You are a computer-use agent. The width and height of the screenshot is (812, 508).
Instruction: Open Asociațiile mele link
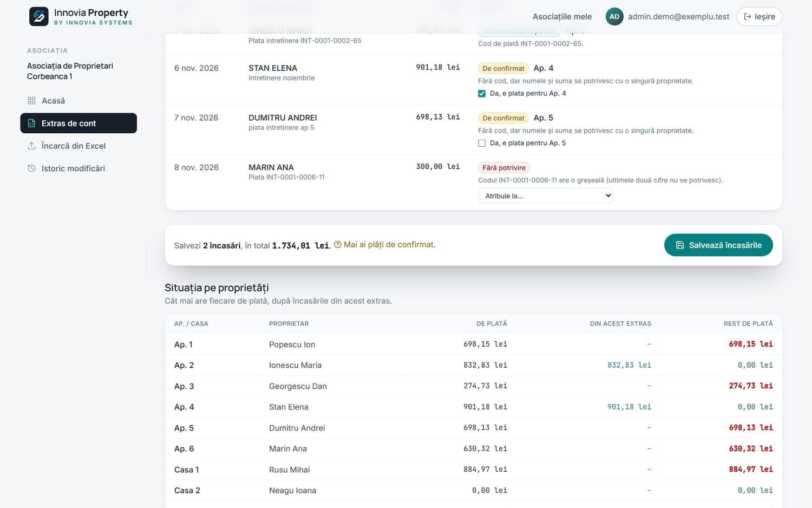pos(562,17)
